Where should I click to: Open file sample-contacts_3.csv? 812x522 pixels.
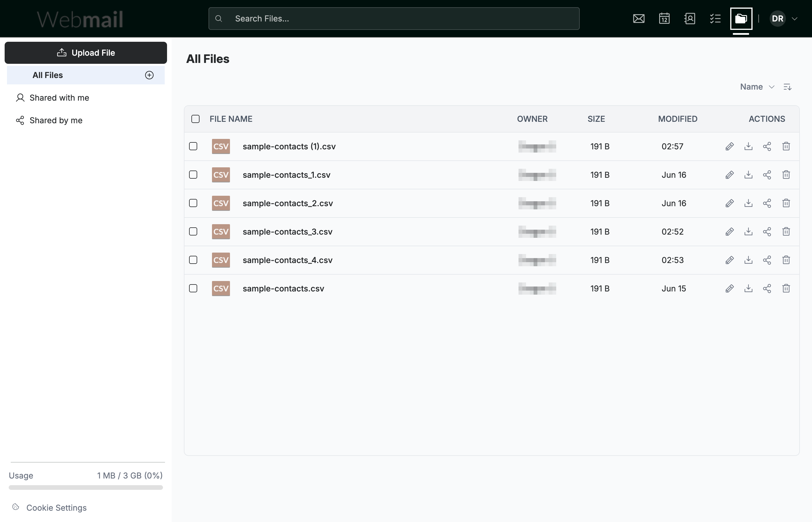click(287, 232)
